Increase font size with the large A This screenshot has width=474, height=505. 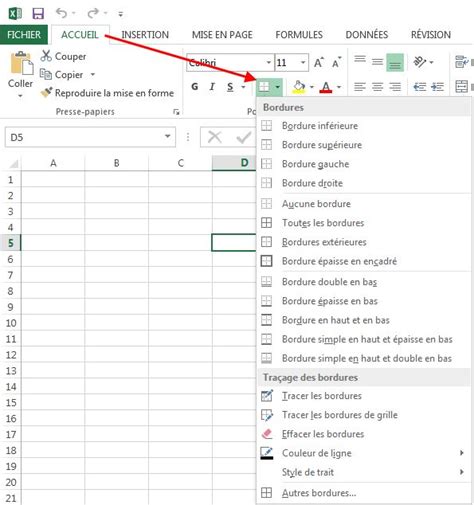click(x=319, y=62)
